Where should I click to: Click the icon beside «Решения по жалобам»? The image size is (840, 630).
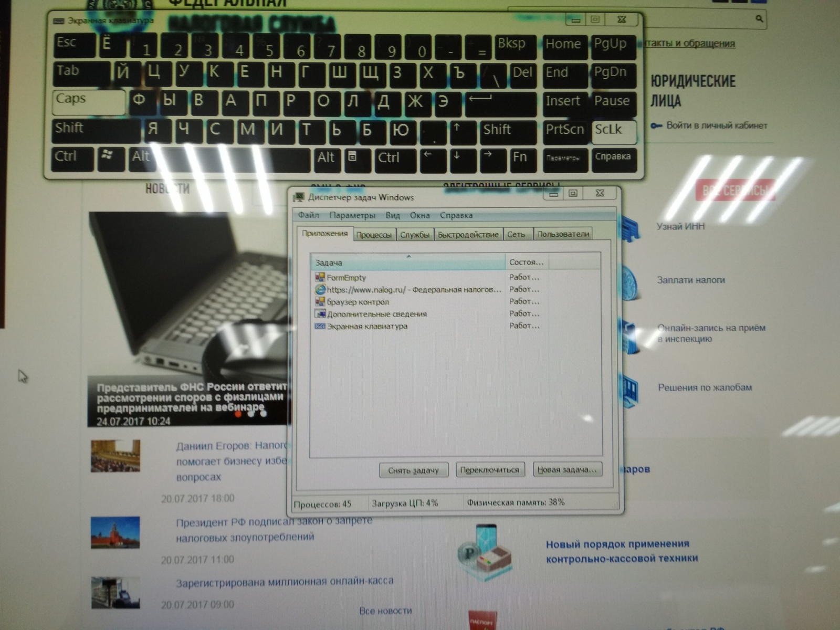point(628,391)
